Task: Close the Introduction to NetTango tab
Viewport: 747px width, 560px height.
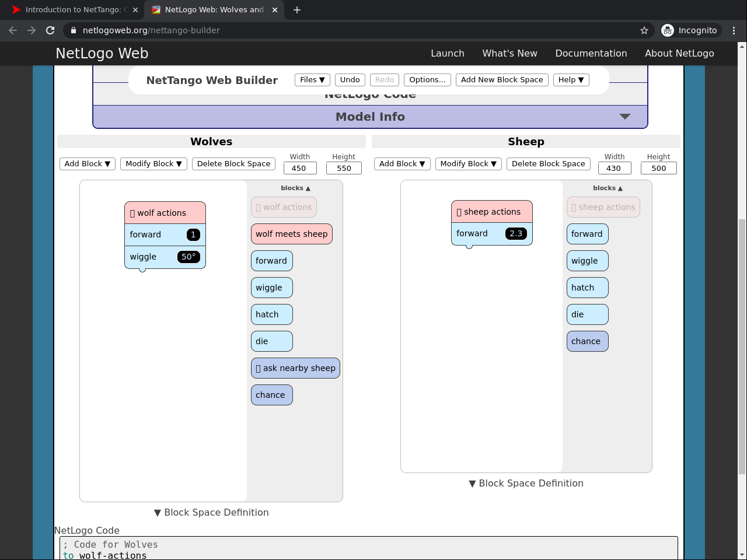Action: pos(135,10)
